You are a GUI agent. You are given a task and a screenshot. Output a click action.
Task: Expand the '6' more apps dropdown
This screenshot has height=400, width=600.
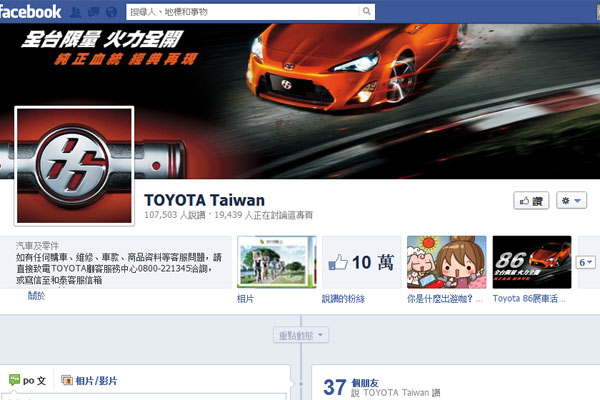pyautogui.click(x=586, y=262)
